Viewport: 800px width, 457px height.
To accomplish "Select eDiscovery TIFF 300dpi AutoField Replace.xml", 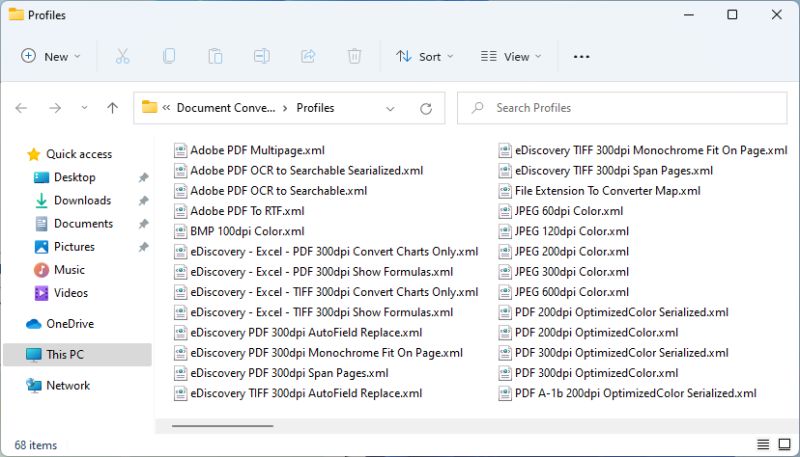I will point(306,393).
